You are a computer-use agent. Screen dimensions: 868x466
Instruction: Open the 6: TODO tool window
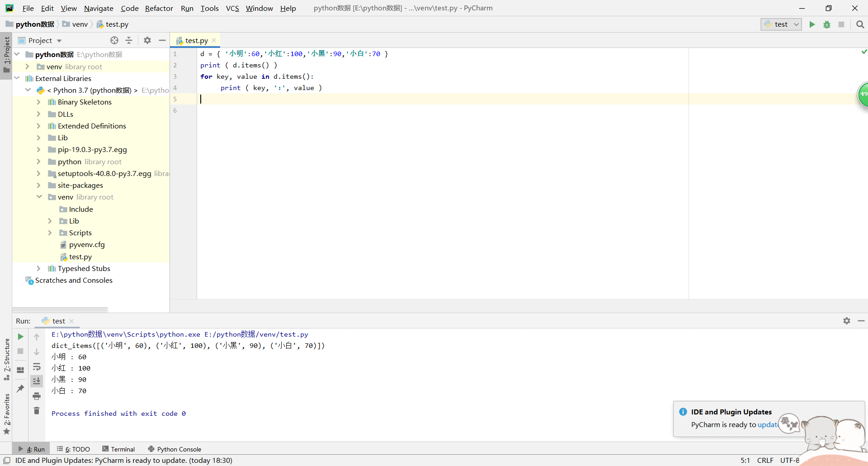(x=73, y=449)
